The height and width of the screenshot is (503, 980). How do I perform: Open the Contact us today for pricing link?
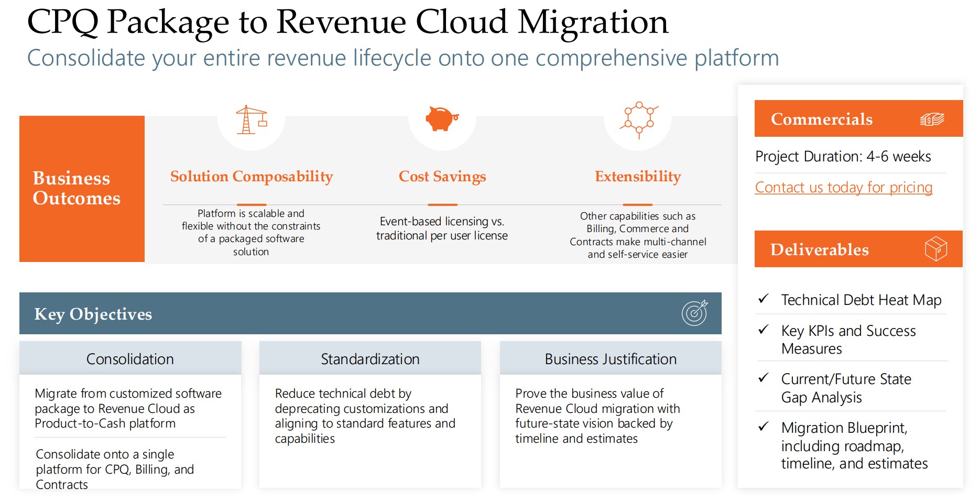click(843, 187)
